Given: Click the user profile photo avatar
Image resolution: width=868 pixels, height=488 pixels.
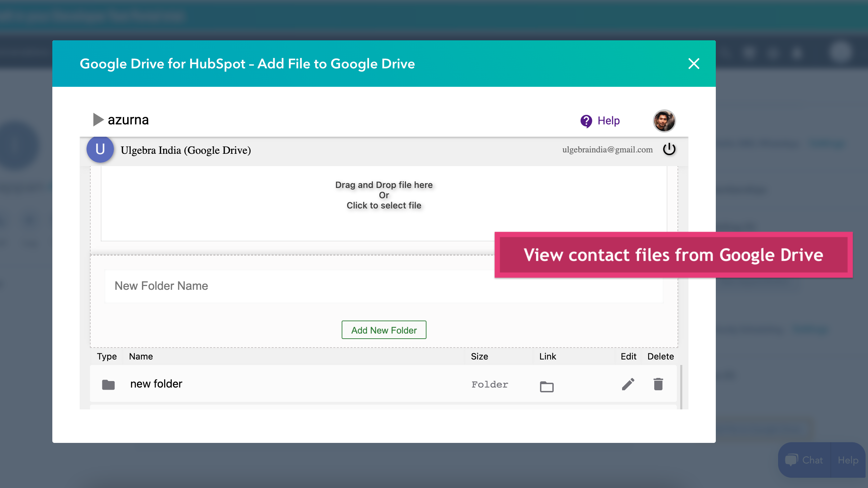Looking at the screenshot, I should point(664,121).
